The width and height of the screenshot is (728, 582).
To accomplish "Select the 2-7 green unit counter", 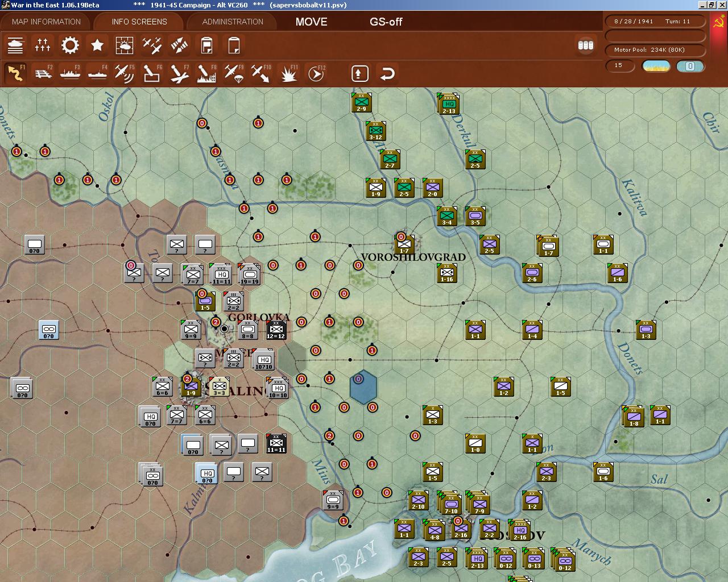I will click(x=390, y=160).
